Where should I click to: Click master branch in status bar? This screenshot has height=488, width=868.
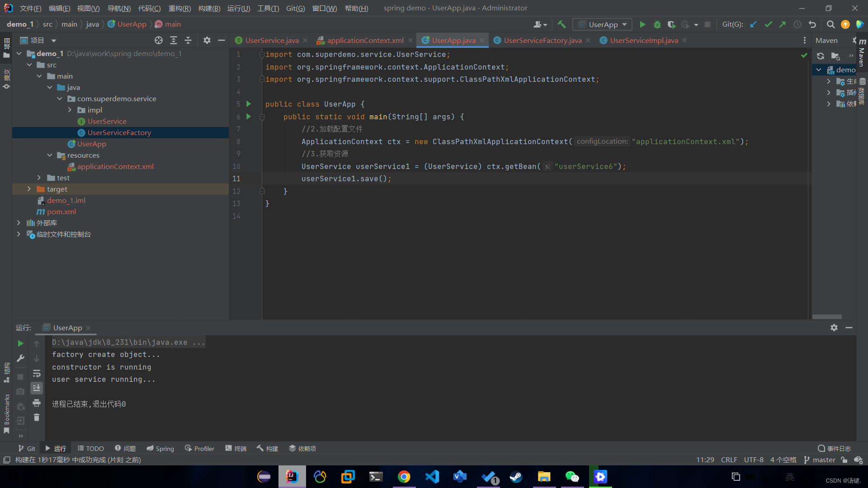[820, 460]
